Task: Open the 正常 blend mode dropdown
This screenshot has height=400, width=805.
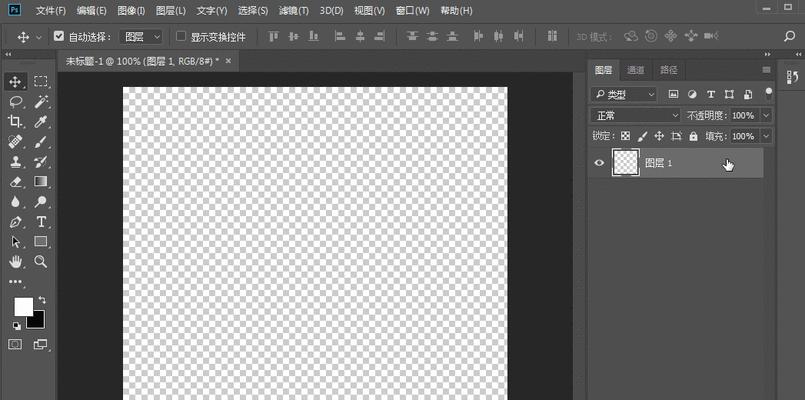Action: click(636, 116)
